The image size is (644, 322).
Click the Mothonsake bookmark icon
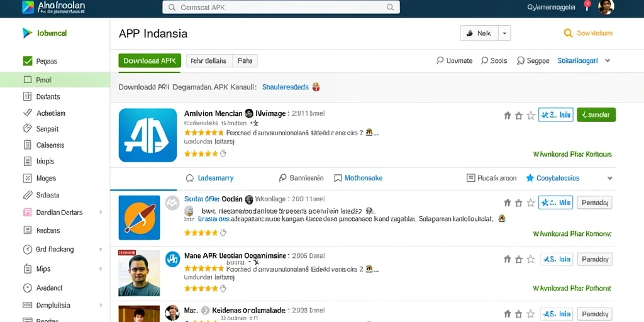[x=338, y=178]
